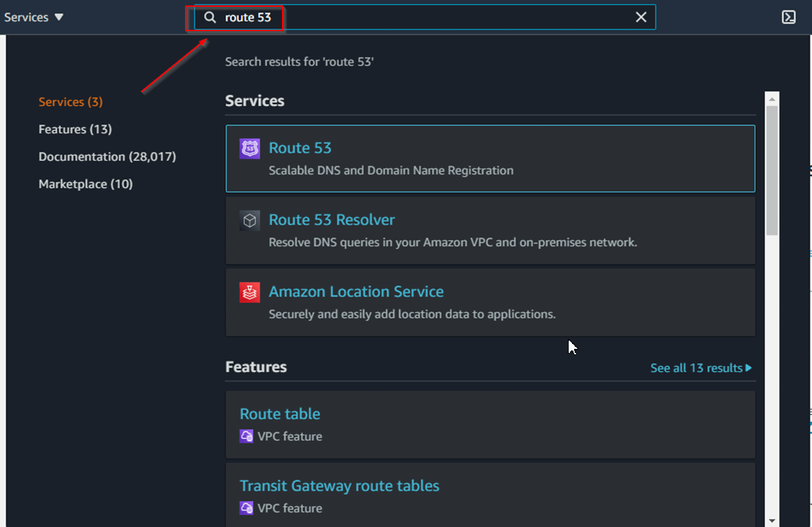Click the panel expand icon at top right
The image size is (812, 527).
click(x=788, y=17)
